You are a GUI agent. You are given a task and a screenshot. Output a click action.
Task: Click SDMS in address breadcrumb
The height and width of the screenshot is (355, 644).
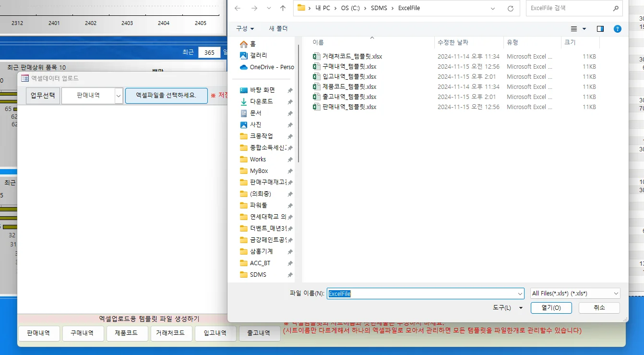379,8
